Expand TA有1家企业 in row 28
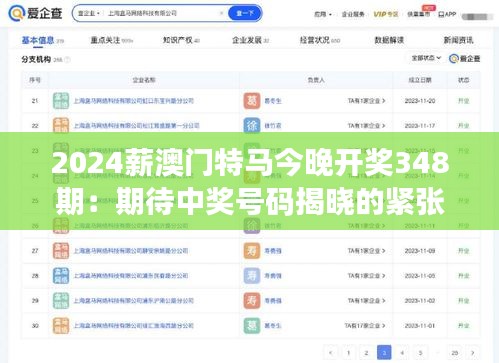Image resolution: width=499 pixels, height=363 pixels. (x=367, y=276)
